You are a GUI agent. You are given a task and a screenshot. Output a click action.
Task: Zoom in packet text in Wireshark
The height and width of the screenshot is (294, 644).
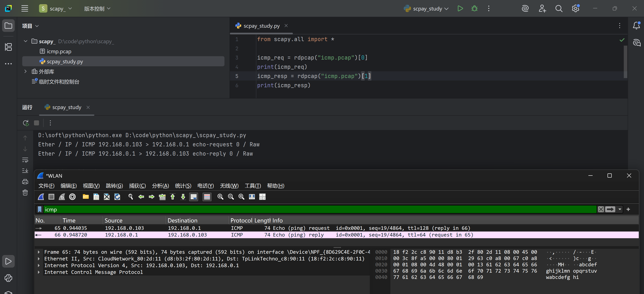coord(220,197)
